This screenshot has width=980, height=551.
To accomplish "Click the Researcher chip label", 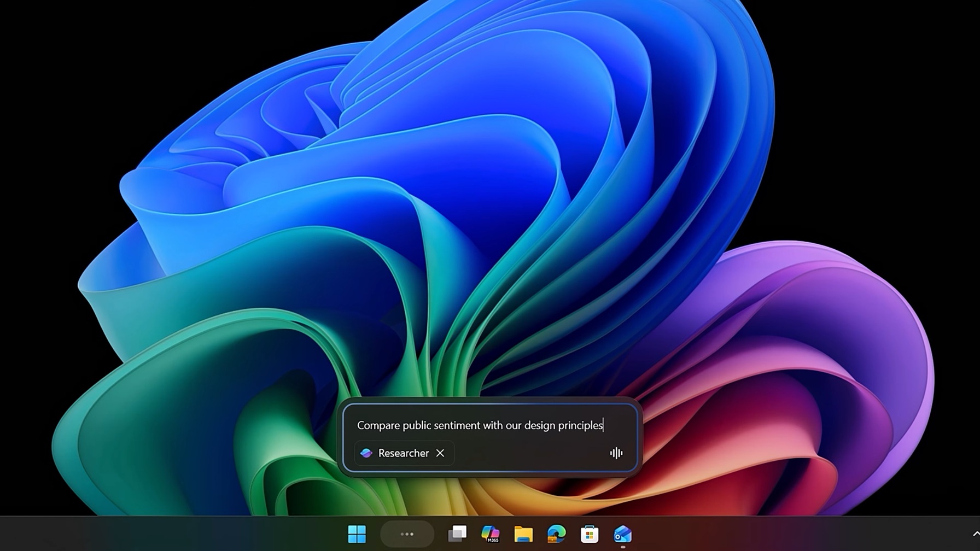I will coord(404,453).
